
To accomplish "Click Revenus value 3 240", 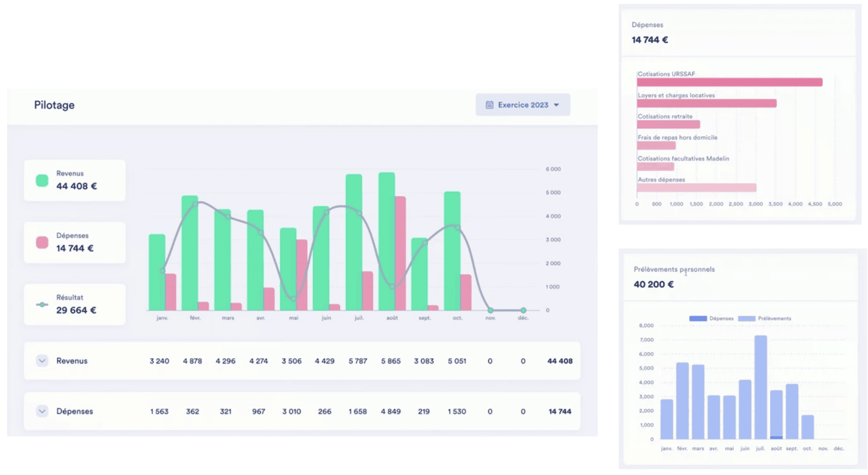I will point(159,361).
